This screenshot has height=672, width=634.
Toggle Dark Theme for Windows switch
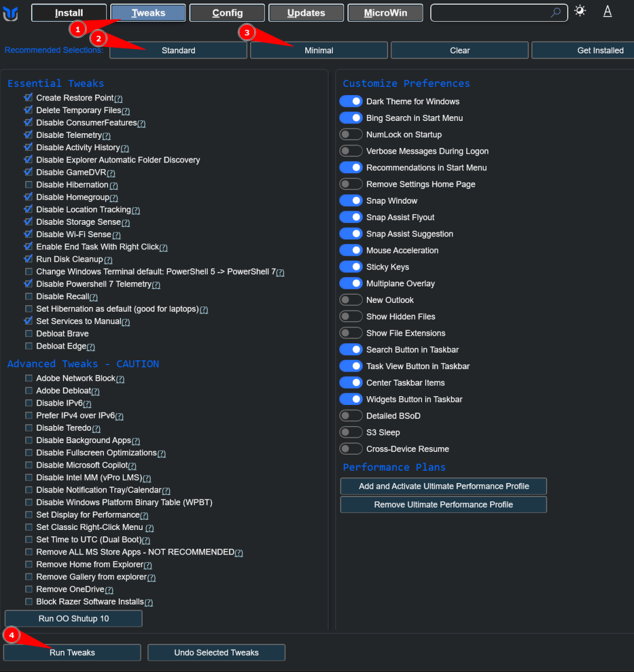[x=350, y=102]
